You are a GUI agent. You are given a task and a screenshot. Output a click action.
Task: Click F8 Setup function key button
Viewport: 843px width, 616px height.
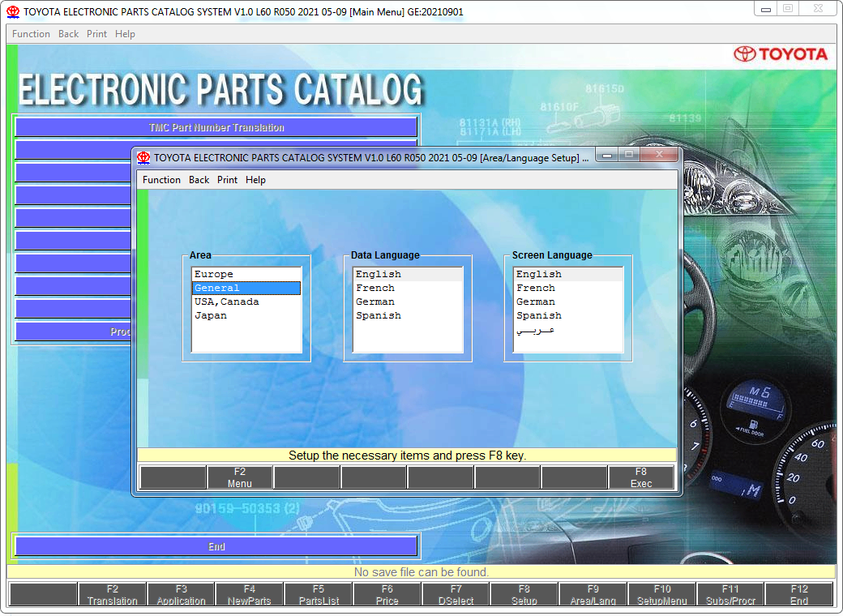[524, 594]
